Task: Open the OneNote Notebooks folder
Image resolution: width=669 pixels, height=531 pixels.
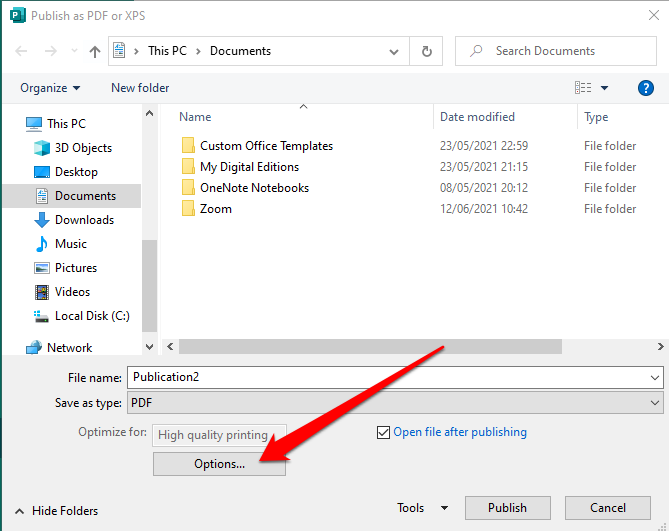Action: [254, 188]
